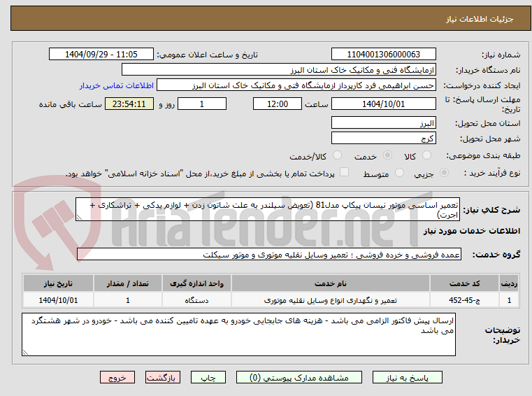This screenshot has width=532, height=396.
Task: Toggle the اسناد خزانه اسلامی payment checkbox
Action: 344,172
